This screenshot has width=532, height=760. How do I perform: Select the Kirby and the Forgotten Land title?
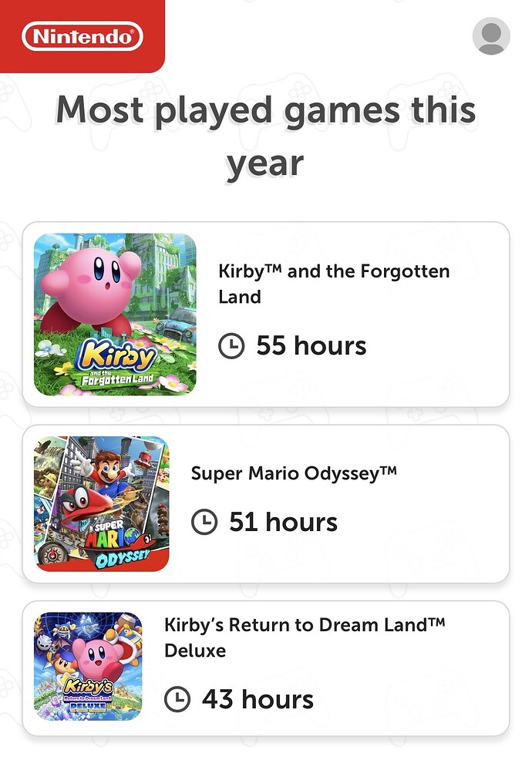(333, 284)
